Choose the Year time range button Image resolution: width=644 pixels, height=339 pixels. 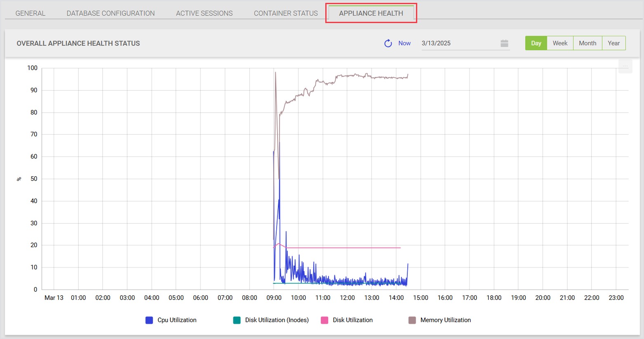point(613,43)
